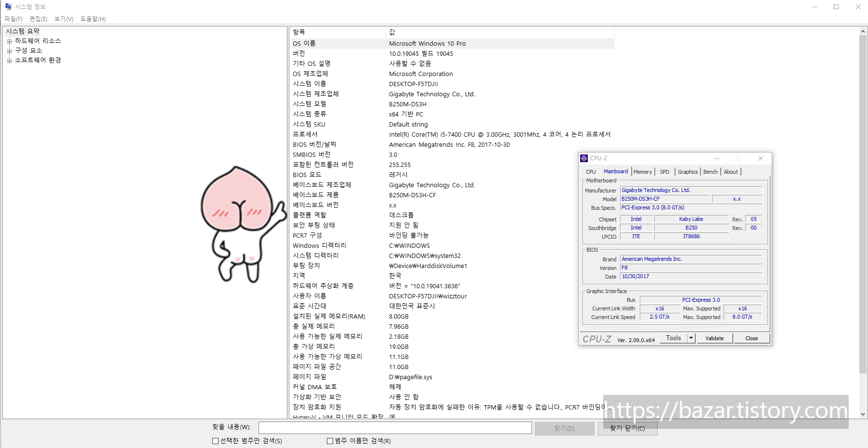Click the CPU-Z Tools button
The height and width of the screenshot is (448, 868).
pyautogui.click(x=674, y=338)
